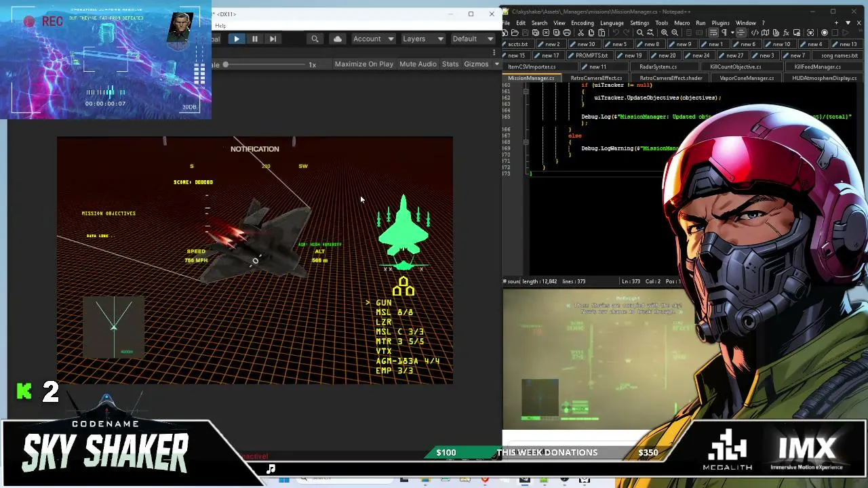The height and width of the screenshot is (488, 868).
Task: Click Notepad++ Open file icon
Action: [515, 33]
